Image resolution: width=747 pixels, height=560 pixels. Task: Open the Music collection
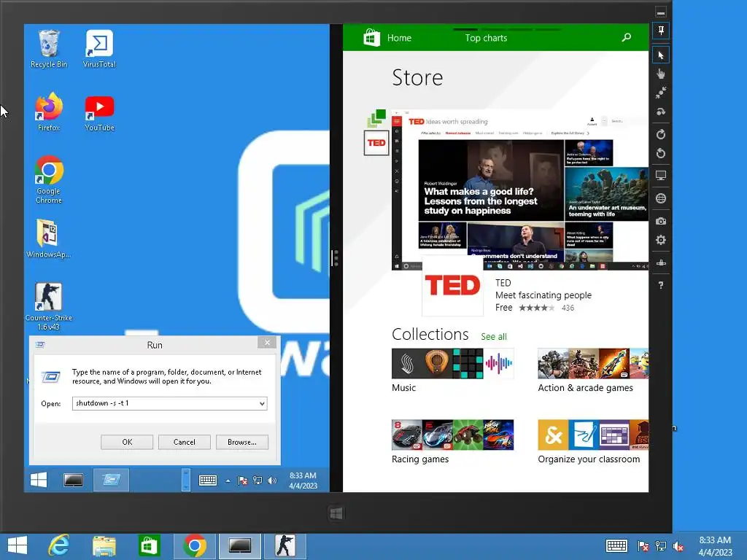[452, 370]
